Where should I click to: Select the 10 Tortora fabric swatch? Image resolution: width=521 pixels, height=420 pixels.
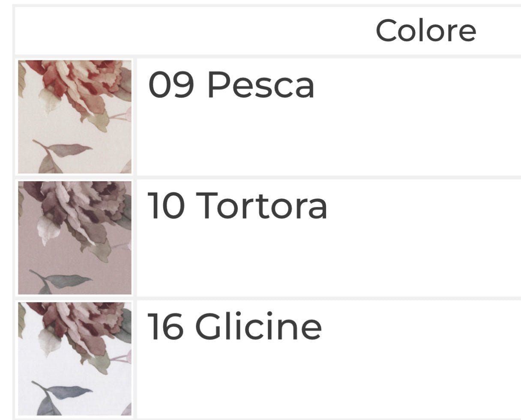click(x=75, y=237)
